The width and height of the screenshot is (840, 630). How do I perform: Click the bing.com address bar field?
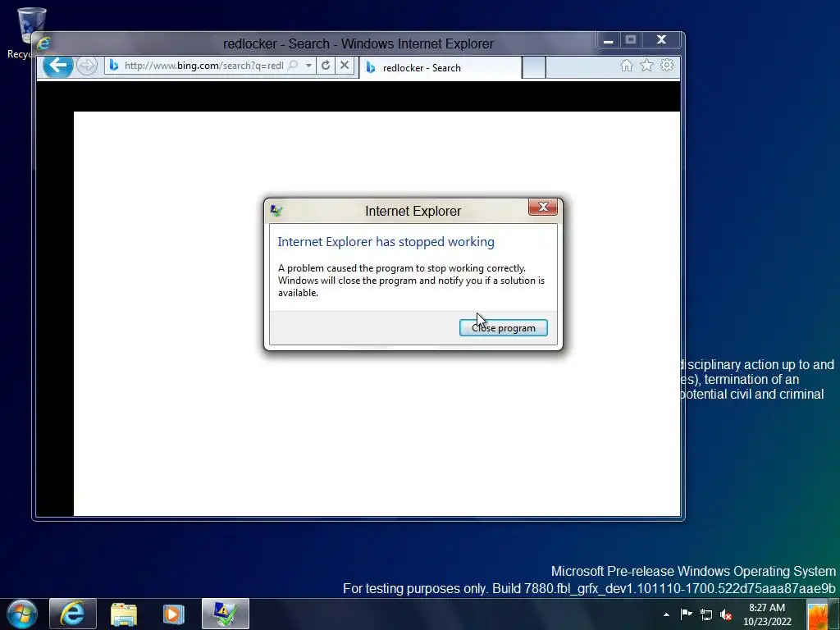click(203, 66)
